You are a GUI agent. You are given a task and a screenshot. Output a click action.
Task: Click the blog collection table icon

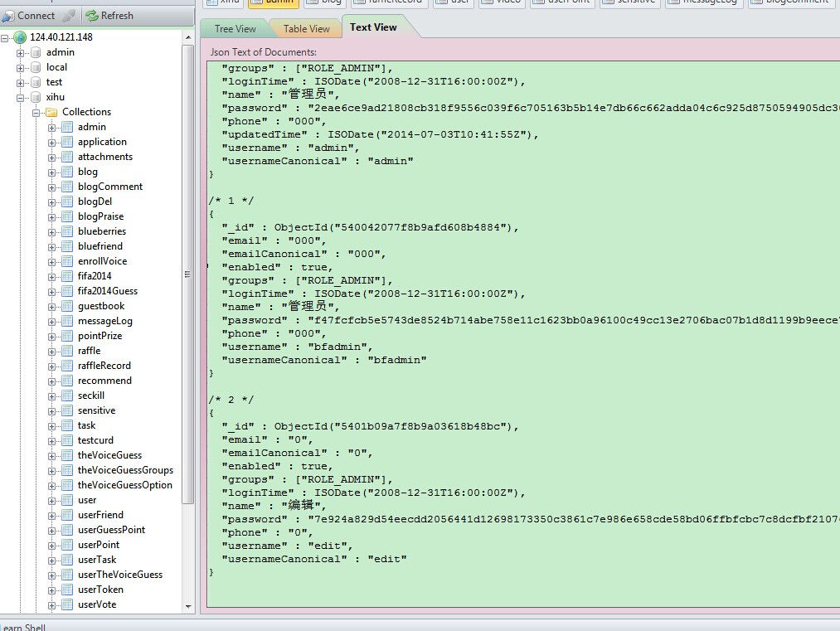point(67,172)
